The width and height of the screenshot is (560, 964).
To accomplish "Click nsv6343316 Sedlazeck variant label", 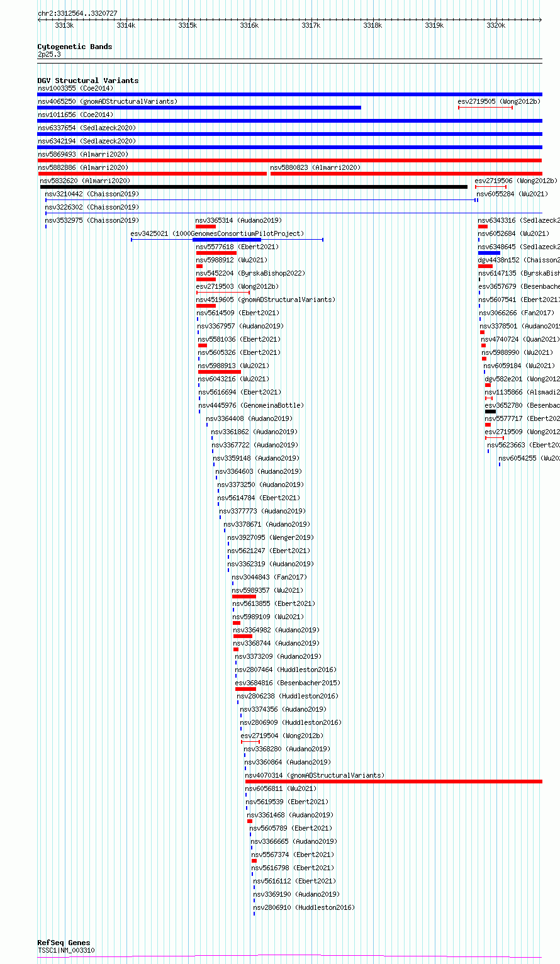I will coord(518,220).
